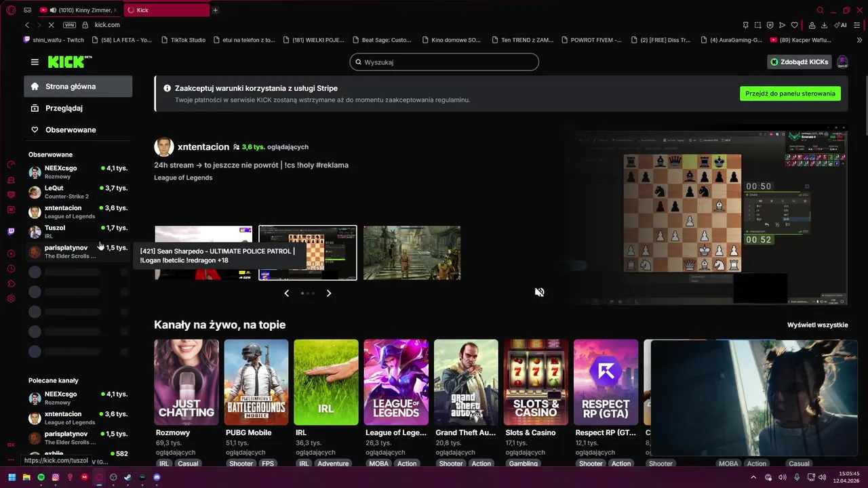Open a new browser tab
This screenshot has width=868, height=488.
coord(215,10)
